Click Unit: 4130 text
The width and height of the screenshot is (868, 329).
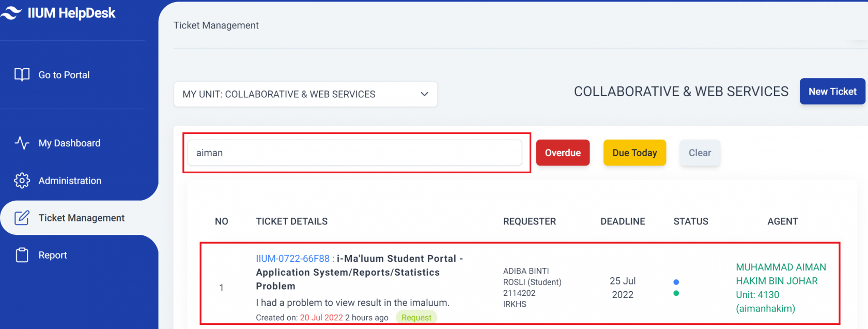(x=757, y=295)
